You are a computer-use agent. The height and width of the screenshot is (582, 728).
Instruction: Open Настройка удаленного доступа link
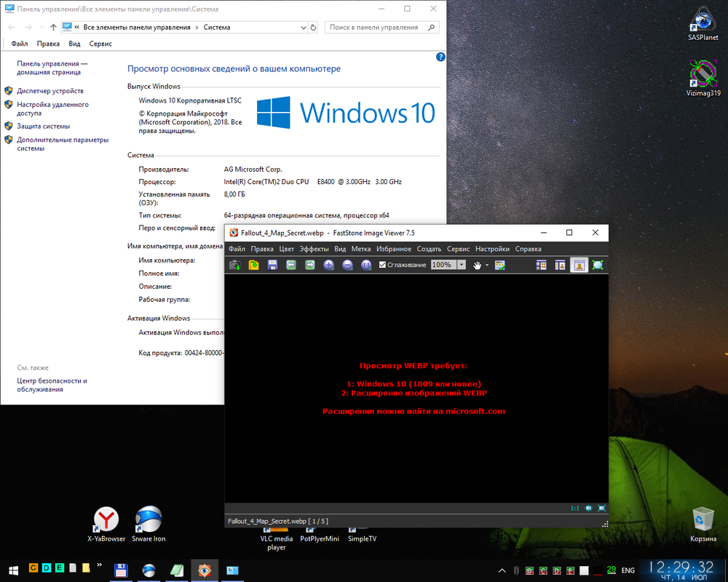[52, 108]
